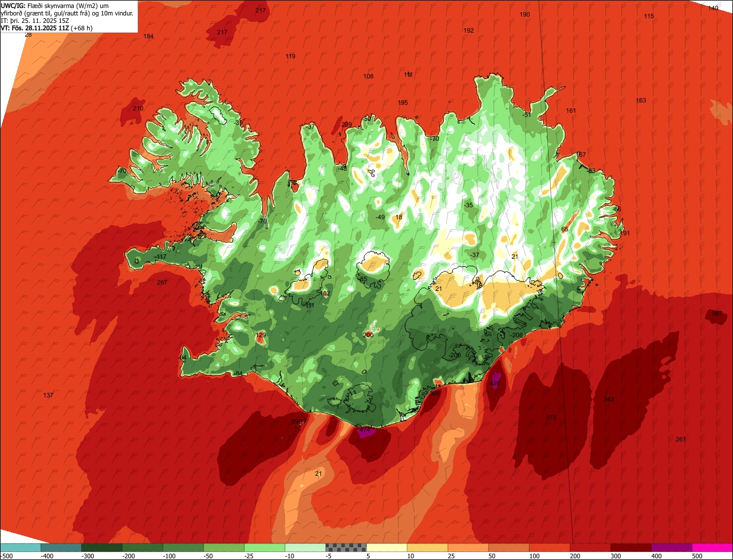Click the pale green -10 to -5 legend swatch
733x560 pixels.
click(305, 547)
